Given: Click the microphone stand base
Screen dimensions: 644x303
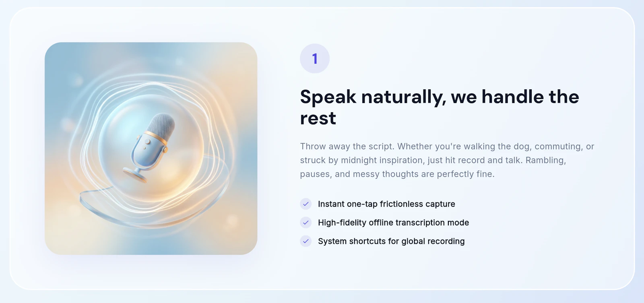Looking at the screenshot, I should click(x=136, y=175).
